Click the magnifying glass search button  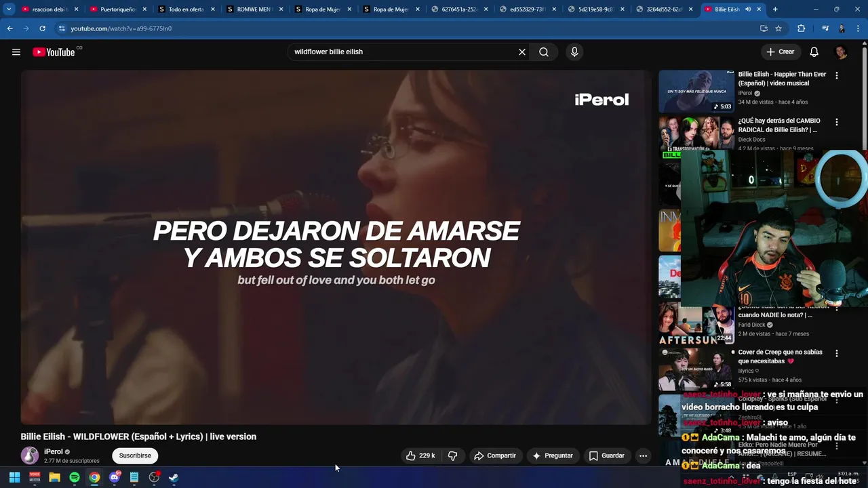point(544,52)
